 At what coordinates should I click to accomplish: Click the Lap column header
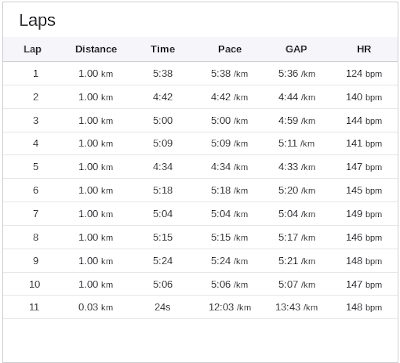click(x=32, y=49)
